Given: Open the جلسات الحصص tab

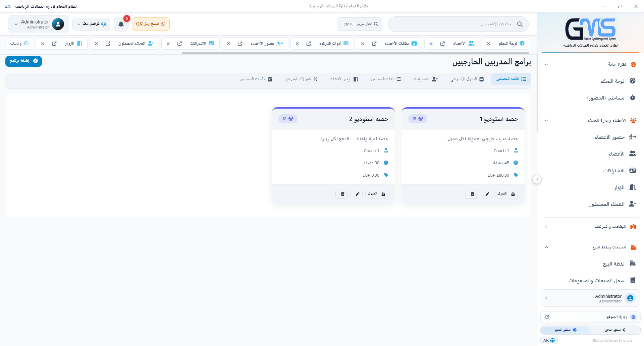Looking at the screenshot, I should point(256,79).
